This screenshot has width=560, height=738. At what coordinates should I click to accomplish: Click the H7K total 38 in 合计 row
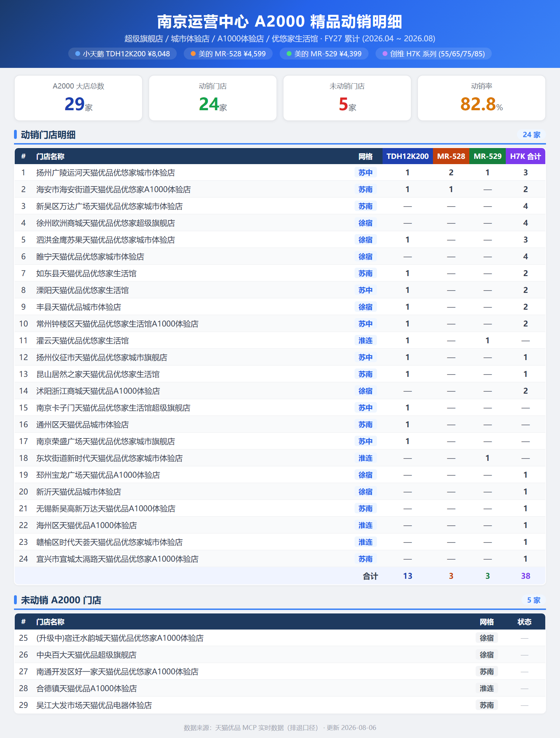click(525, 576)
